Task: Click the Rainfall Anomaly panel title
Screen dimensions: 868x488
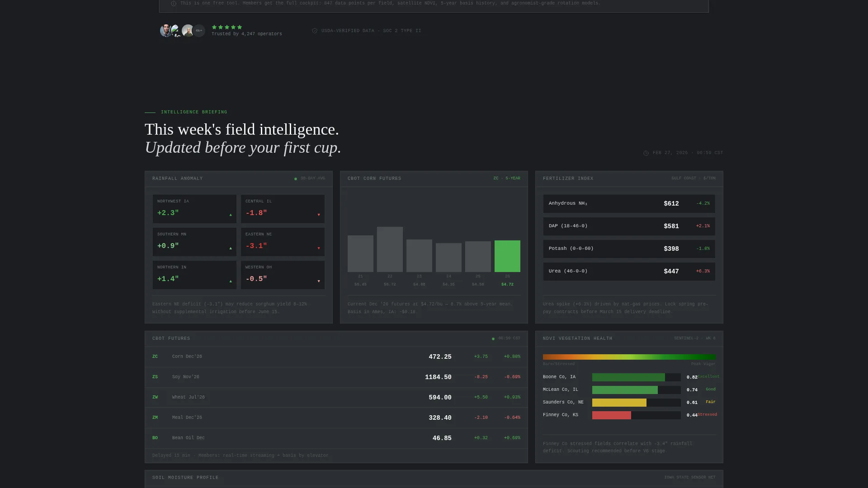Action: (178, 178)
